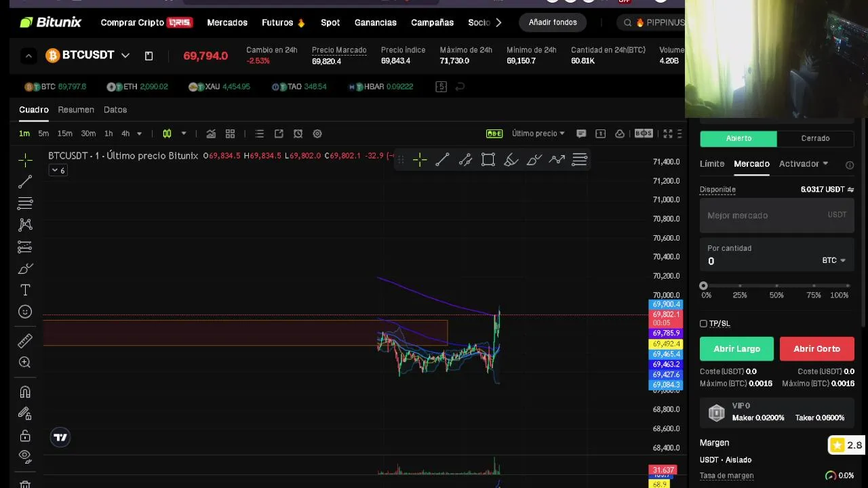
Task: Toggle lock all drawings
Action: [x=25, y=435]
